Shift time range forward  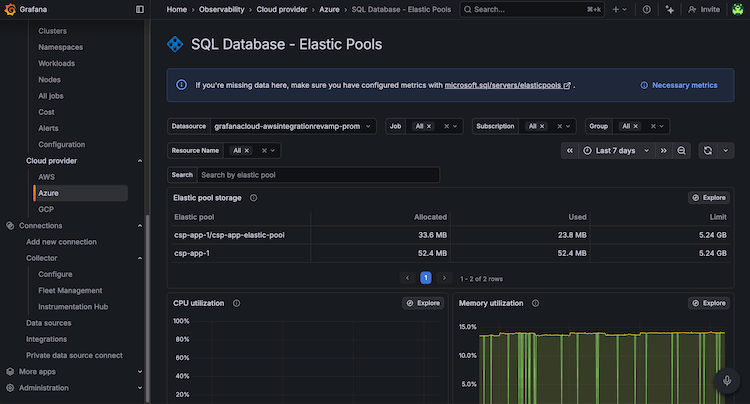pyautogui.click(x=663, y=150)
